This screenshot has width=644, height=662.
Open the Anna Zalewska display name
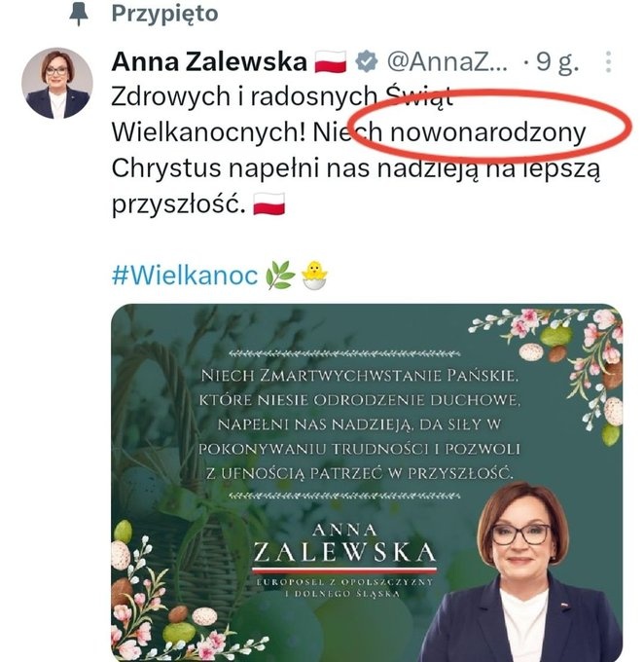209,61
